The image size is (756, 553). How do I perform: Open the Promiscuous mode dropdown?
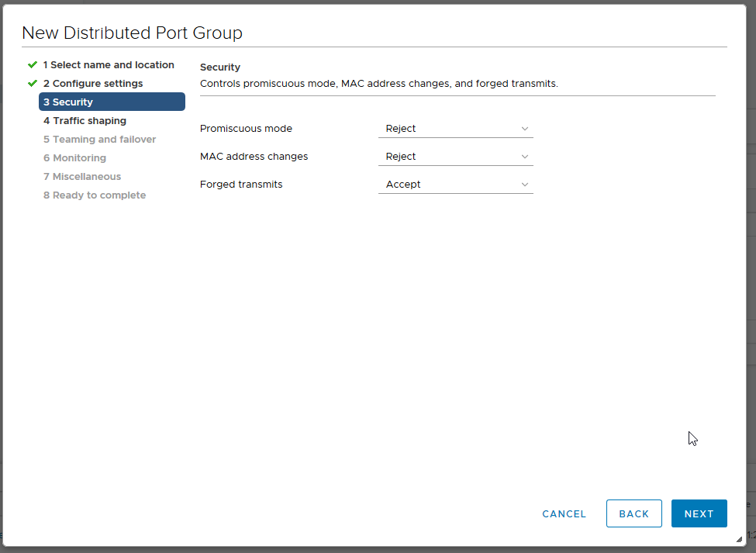click(456, 128)
